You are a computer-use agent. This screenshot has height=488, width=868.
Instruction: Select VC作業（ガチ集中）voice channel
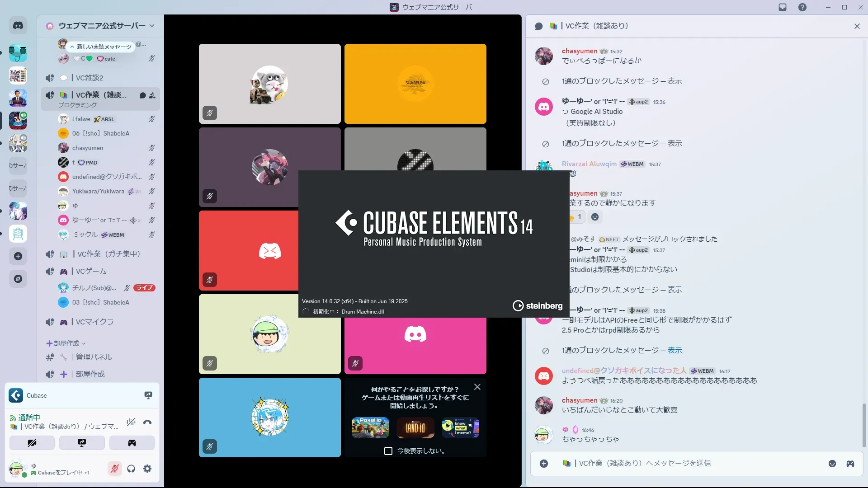tap(108, 254)
